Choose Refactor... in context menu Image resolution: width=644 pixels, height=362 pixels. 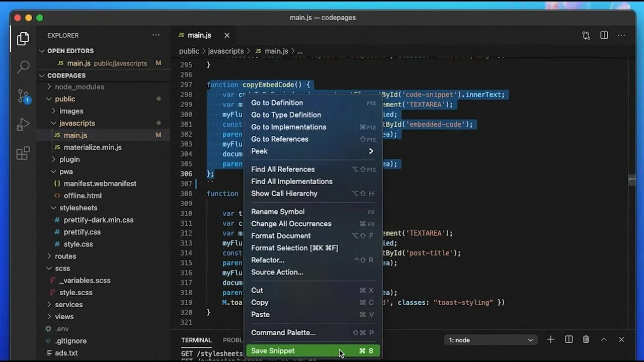tap(313, 260)
